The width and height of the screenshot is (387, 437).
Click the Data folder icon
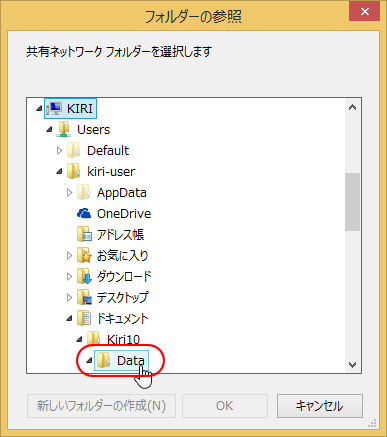pos(103,360)
